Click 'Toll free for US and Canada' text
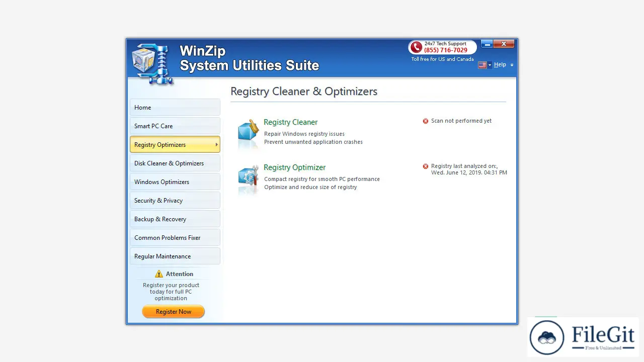Viewport: 644px width, 362px height. 443,59
